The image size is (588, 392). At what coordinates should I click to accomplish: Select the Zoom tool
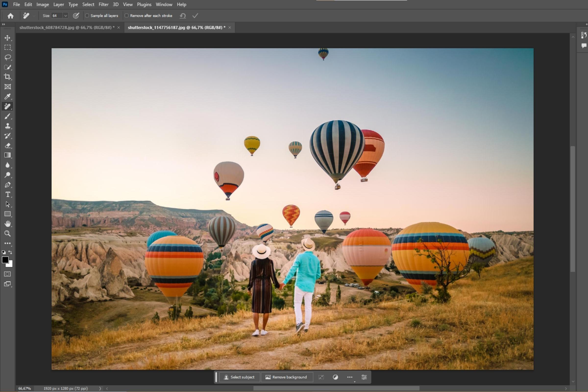tap(8, 233)
